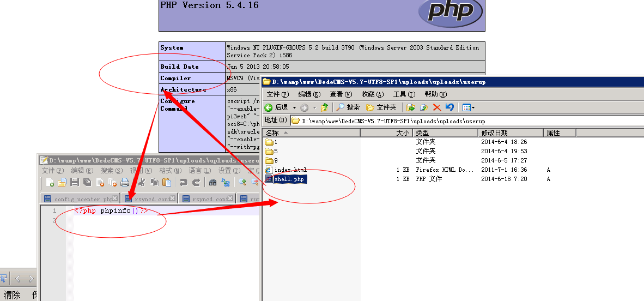Image resolution: width=644 pixels, height=301 pixels.
Task: Open Explorer's 文件(F) menu
Action: pyautogui.click(x=278, y=94)
